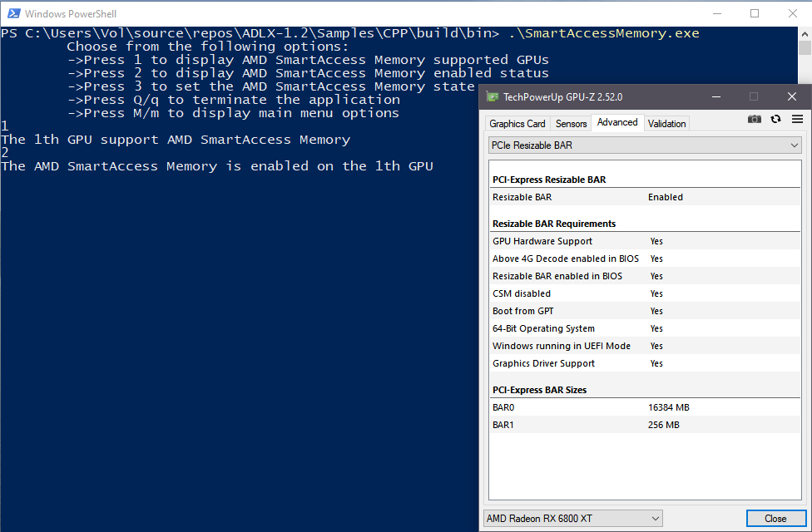
Task: Click the '64-Bit Operating System' row
Action: 645,328
